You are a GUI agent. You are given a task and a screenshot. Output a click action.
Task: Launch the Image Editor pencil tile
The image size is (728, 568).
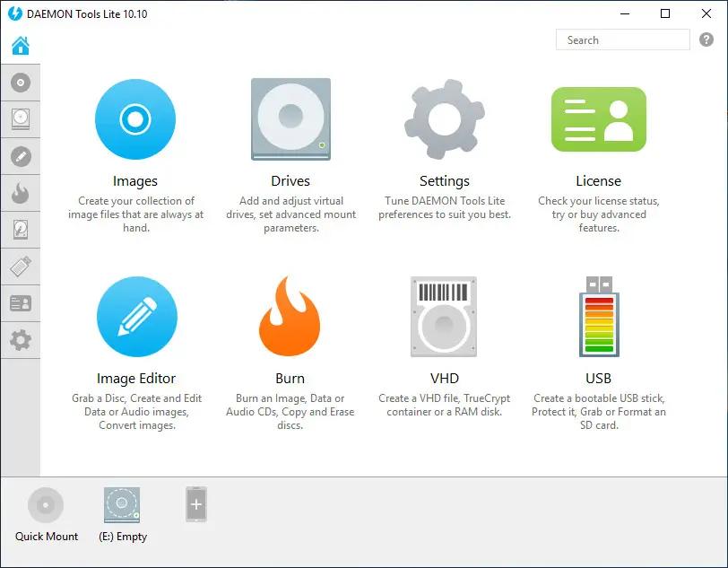coord(136,317)
